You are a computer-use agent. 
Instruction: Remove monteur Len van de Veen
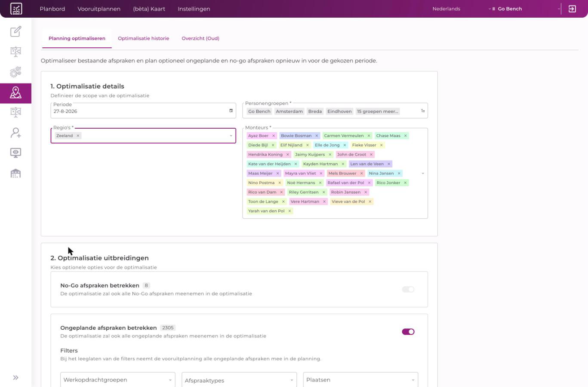pyautogui.click(x=388, y=164)
